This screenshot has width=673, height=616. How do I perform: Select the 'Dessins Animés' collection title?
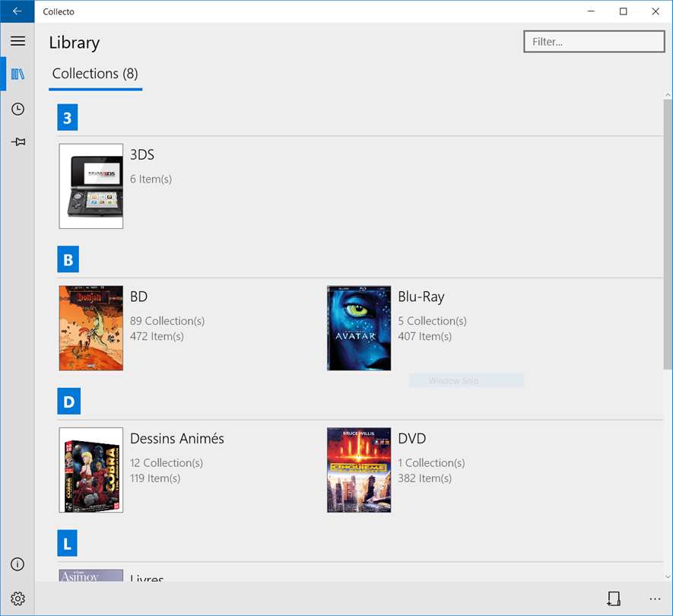(177, 438)
